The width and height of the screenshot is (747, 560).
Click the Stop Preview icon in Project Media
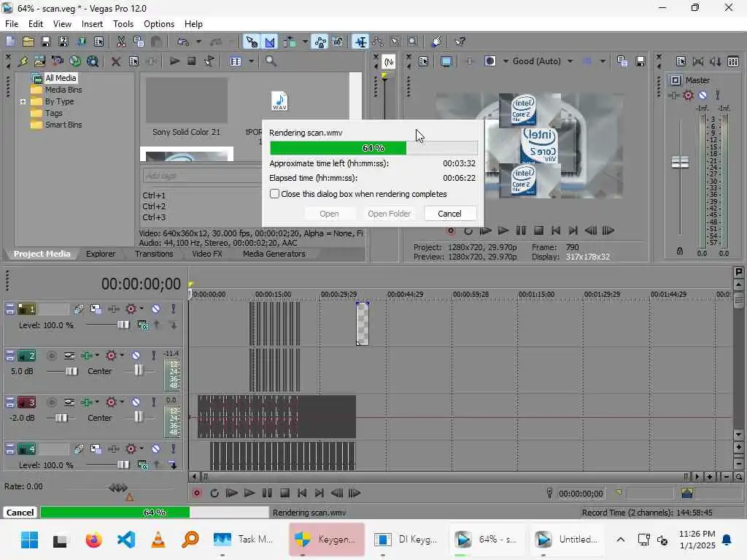[192, 61]
